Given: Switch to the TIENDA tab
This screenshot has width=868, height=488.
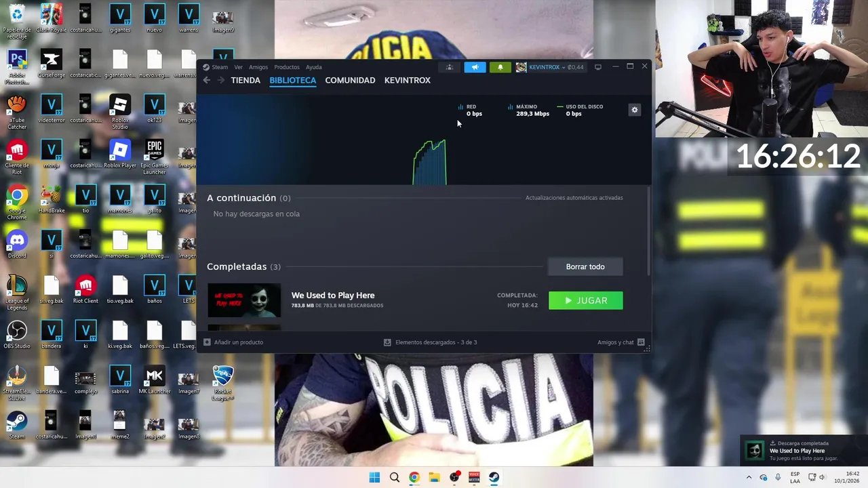Looking at the screenshot, I should pyautogui.click(x=245, y=80).
